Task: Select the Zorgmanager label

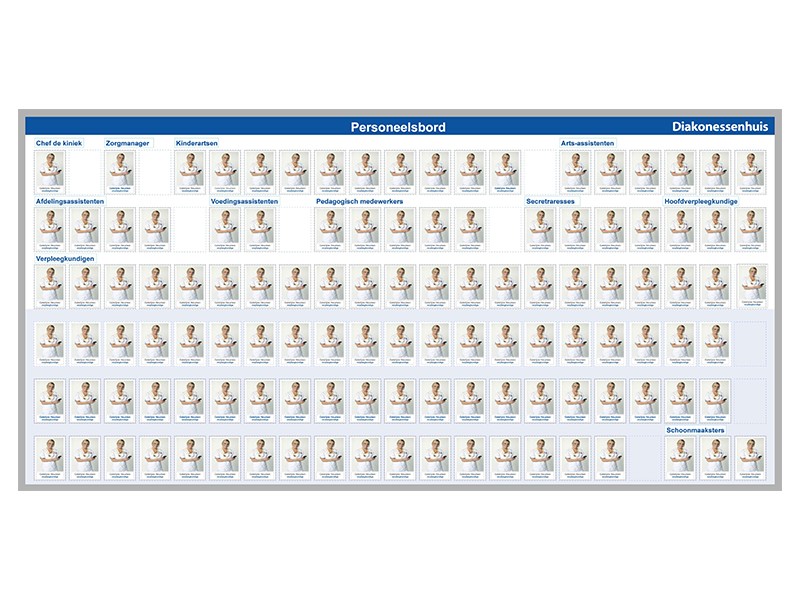Action: (128, 143)
